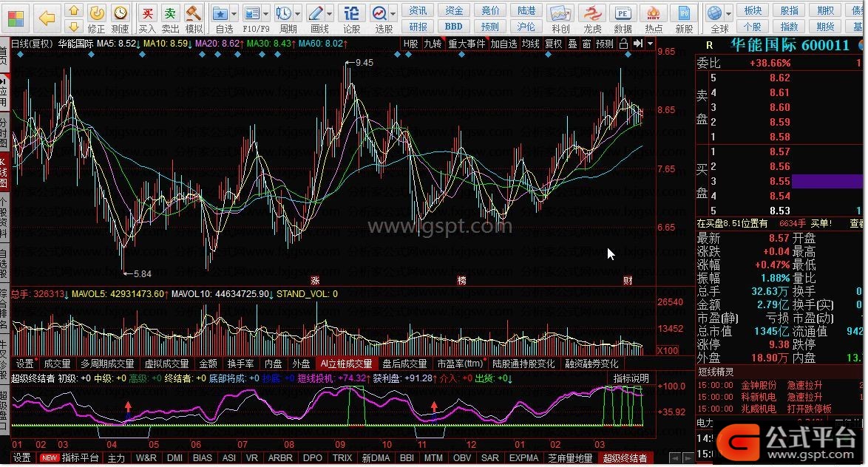The image size is (868, 467).
Task: Open the 指标平台 indicator platform tab
Action: coord(80,458)
